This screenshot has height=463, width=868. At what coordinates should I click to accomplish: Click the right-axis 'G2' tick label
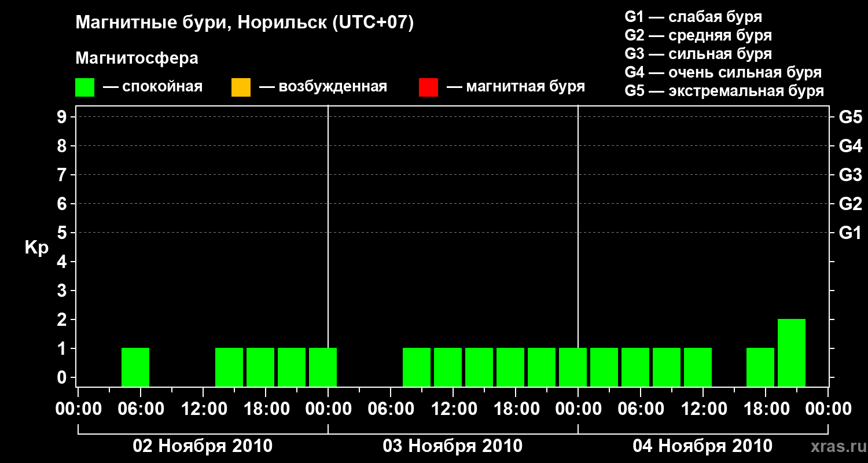point(850,204)
